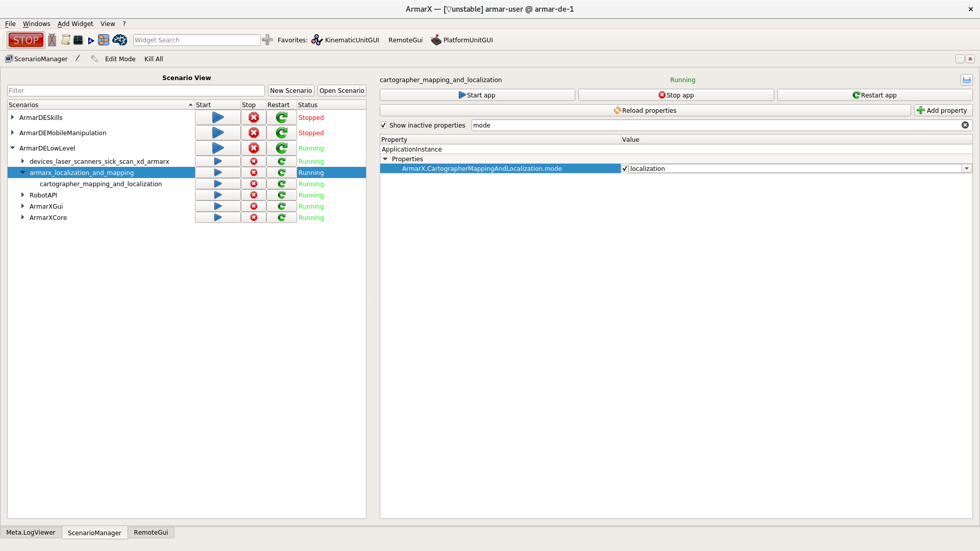
Task: Expand the ArmarXCore tree item
Action: 22,217
